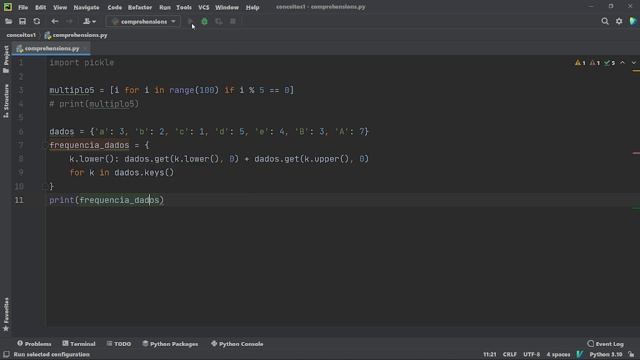
Task: Click the Stop square icon in toolbar
Action: [233, 21]
